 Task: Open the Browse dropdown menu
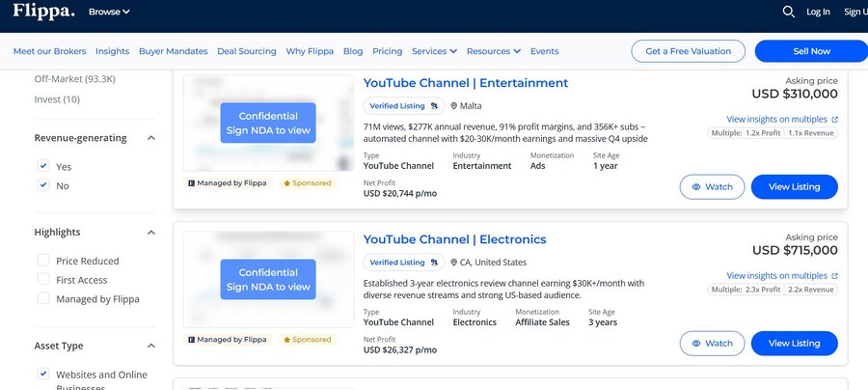point(109,12)
